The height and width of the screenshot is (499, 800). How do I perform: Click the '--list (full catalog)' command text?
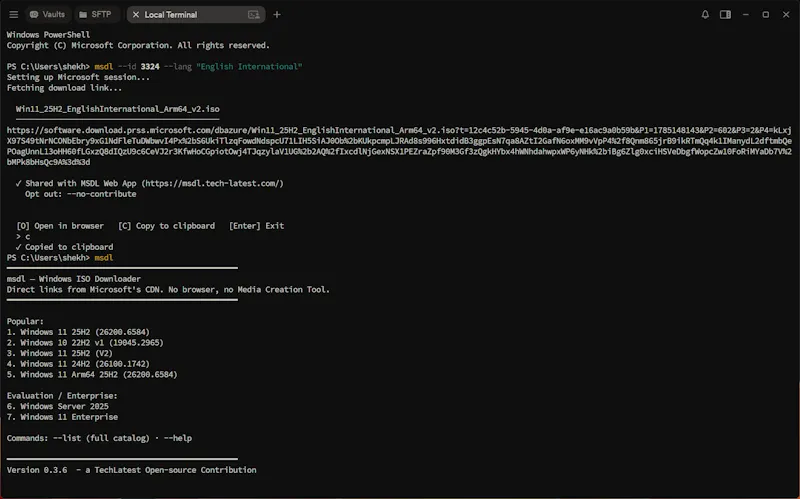(101, 438)
